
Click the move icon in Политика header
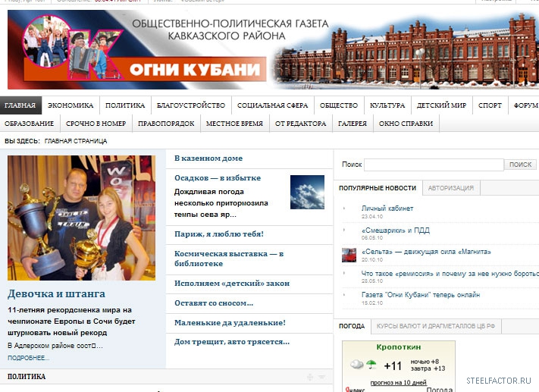click(x=309, y=377)
